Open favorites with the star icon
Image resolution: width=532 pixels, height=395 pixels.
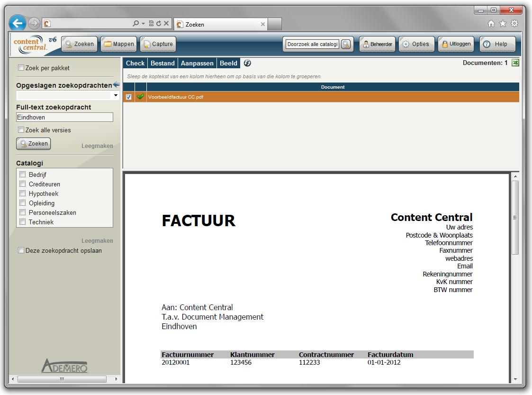503,23
